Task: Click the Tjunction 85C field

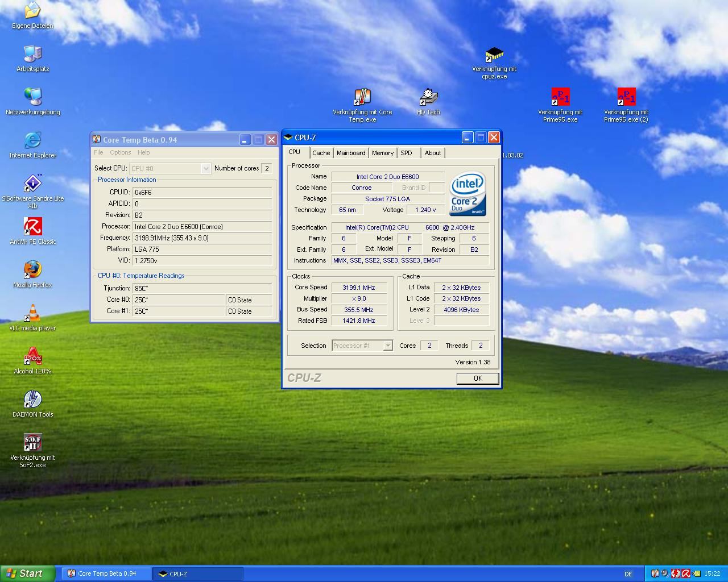Action: coord(202,288)
